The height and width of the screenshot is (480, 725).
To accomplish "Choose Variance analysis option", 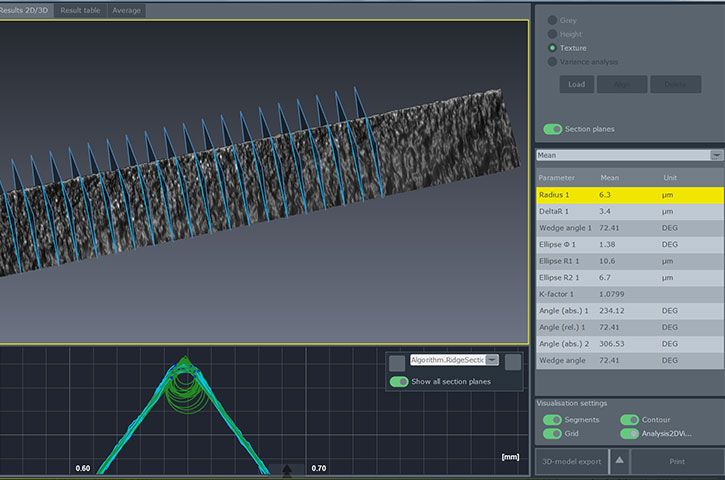I will pyautogui.click(x=552, y=62).
